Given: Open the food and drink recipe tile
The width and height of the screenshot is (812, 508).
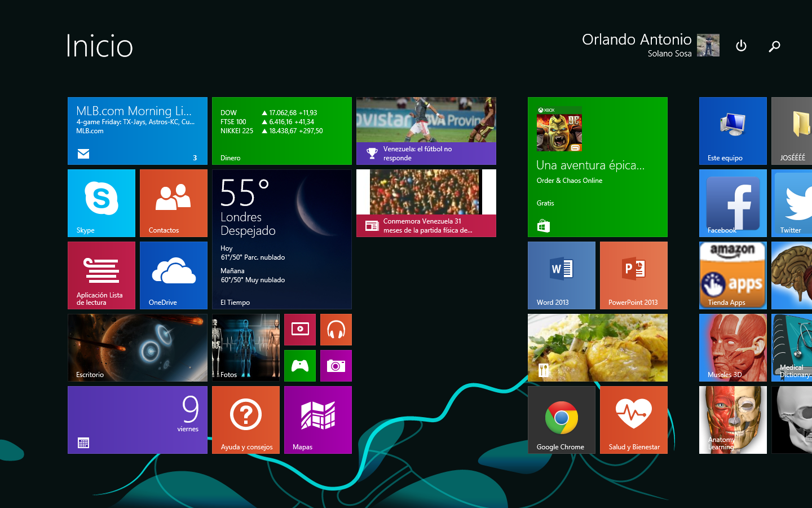Looking at the screenshot, I should coord(598,348).
